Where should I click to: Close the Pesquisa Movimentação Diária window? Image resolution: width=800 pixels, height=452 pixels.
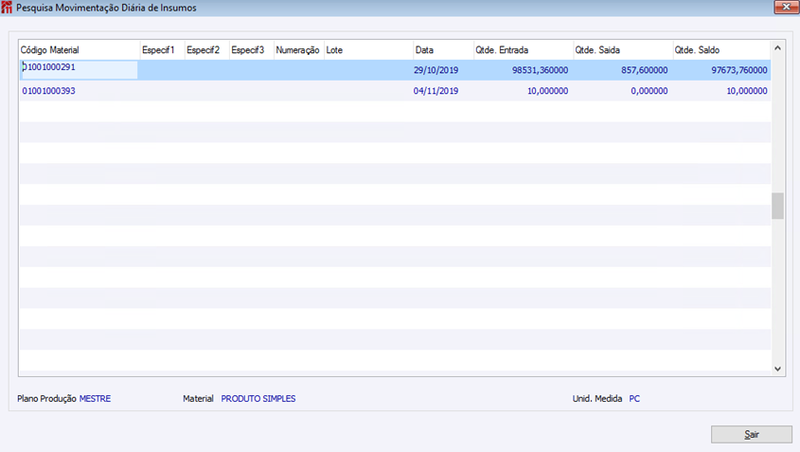click(786, 7)
